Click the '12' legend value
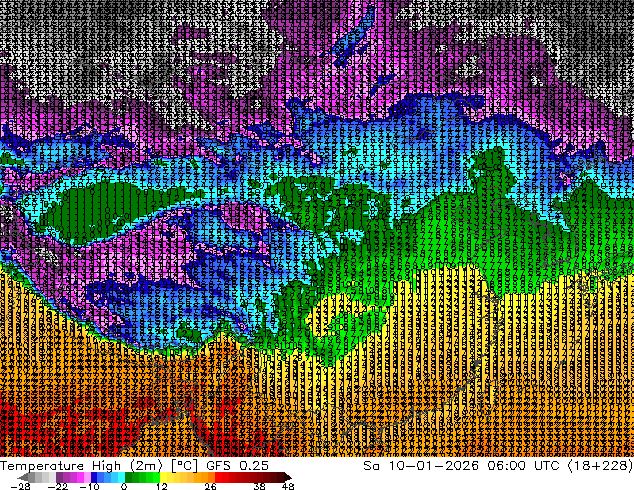The width and height of the screenshot is (634, 490). [x=162, y=486]
